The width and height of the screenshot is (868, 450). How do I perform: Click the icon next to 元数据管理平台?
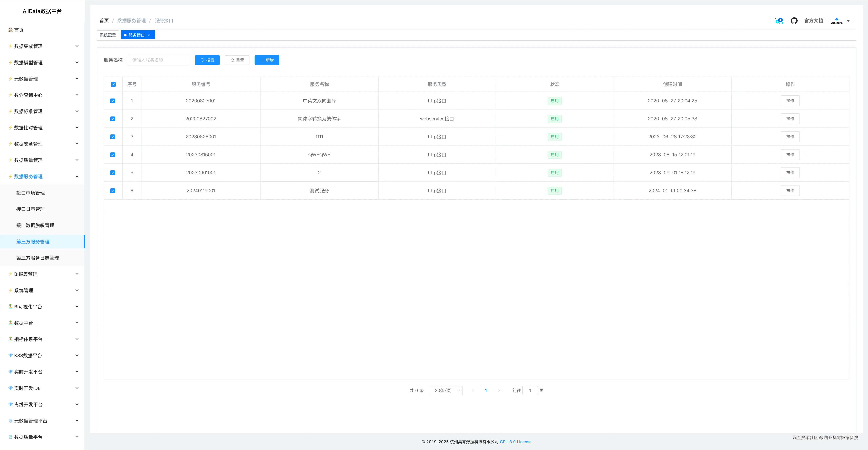[11, 421]
